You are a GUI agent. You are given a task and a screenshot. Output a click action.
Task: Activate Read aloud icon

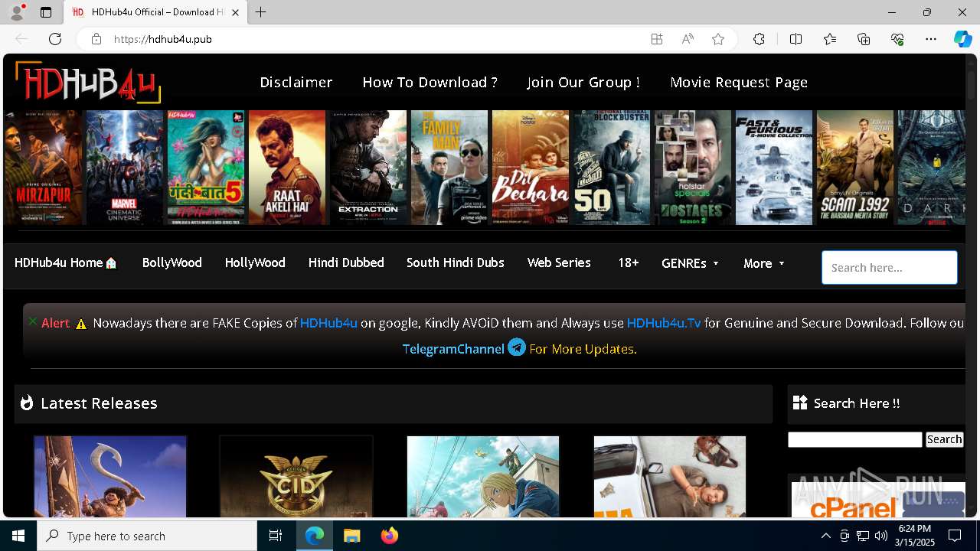tap(688, 39)
